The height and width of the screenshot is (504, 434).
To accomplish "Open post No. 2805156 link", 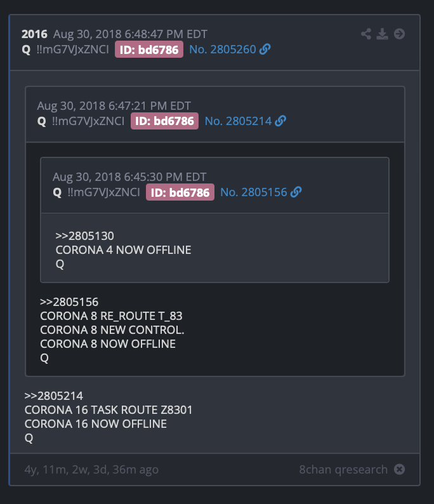I will pos(253,192).
